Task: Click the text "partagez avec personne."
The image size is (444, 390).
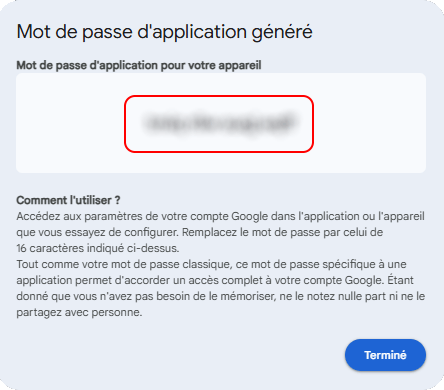Action: 79,312
